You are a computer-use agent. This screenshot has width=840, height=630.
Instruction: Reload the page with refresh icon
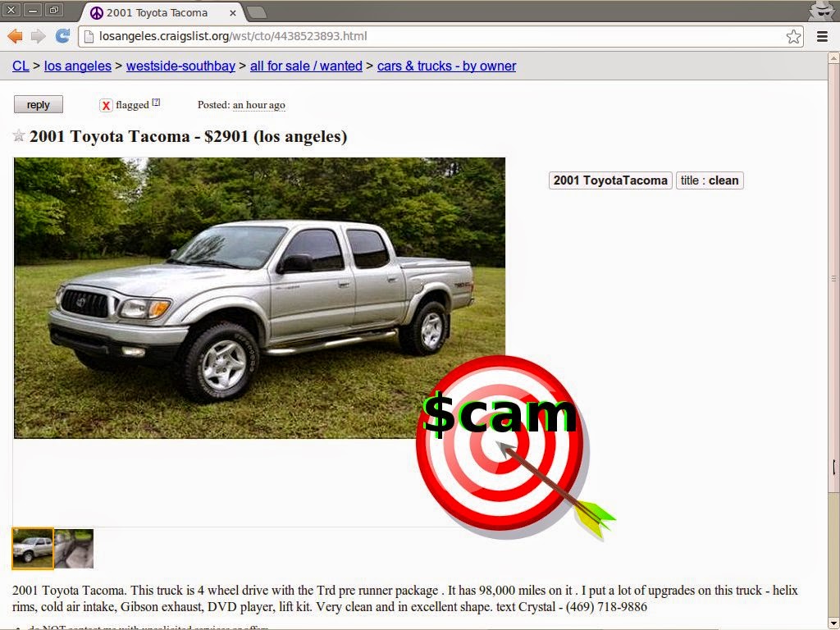tap(62, 36)
